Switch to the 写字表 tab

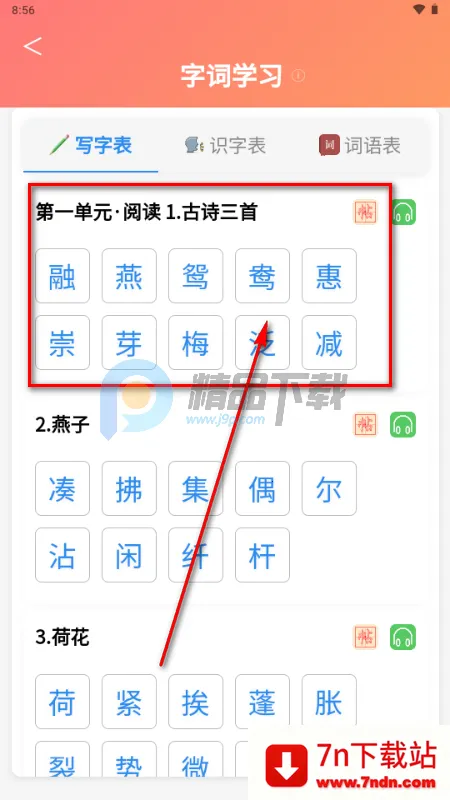click(x=91, y=146)
